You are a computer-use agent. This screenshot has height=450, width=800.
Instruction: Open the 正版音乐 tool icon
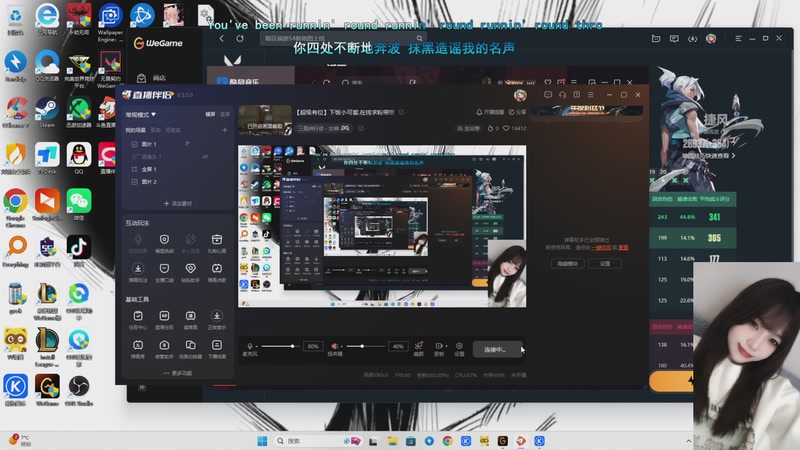(x=216, y=316)
